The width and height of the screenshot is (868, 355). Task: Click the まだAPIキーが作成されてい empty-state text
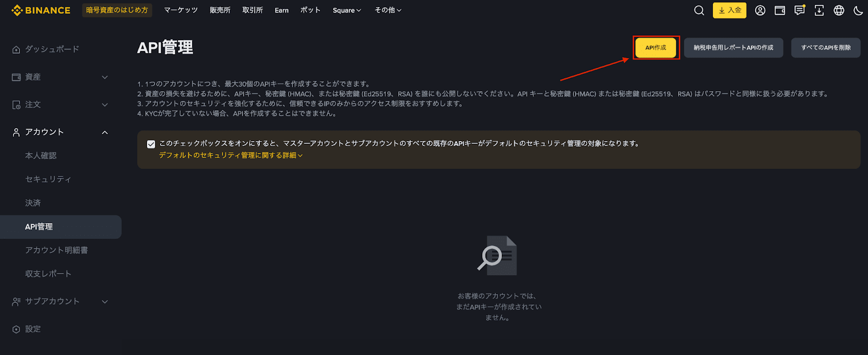point(499,307)
